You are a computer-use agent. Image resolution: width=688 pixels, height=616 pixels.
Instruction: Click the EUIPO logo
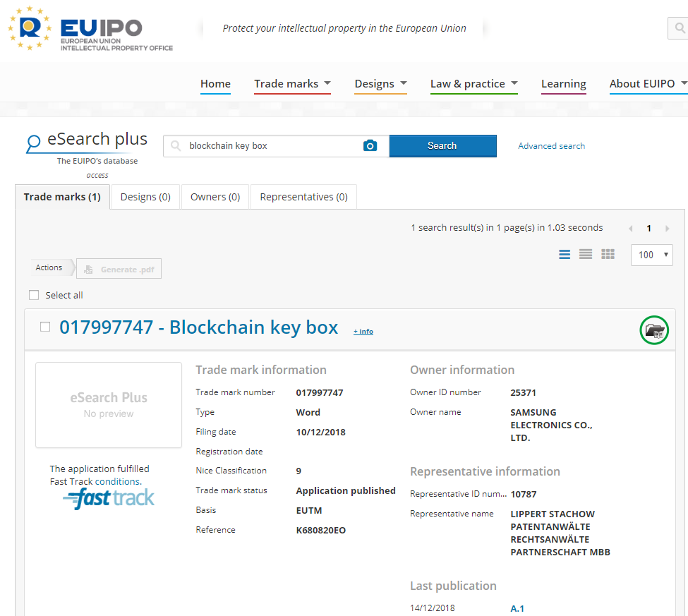click(90, 28)
